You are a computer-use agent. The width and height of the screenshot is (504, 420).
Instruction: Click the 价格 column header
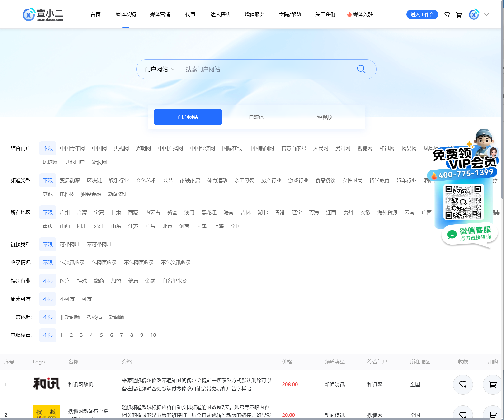coord(287,362)
